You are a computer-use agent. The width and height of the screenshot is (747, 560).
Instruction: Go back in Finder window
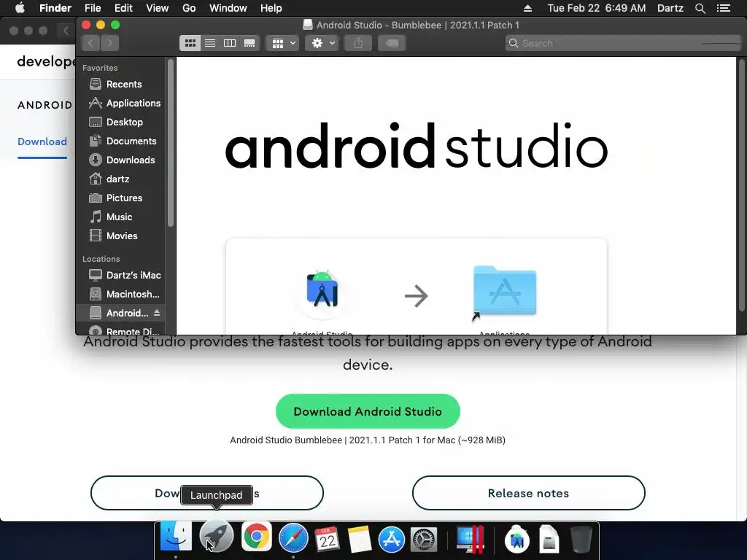[x=90, y=43]
